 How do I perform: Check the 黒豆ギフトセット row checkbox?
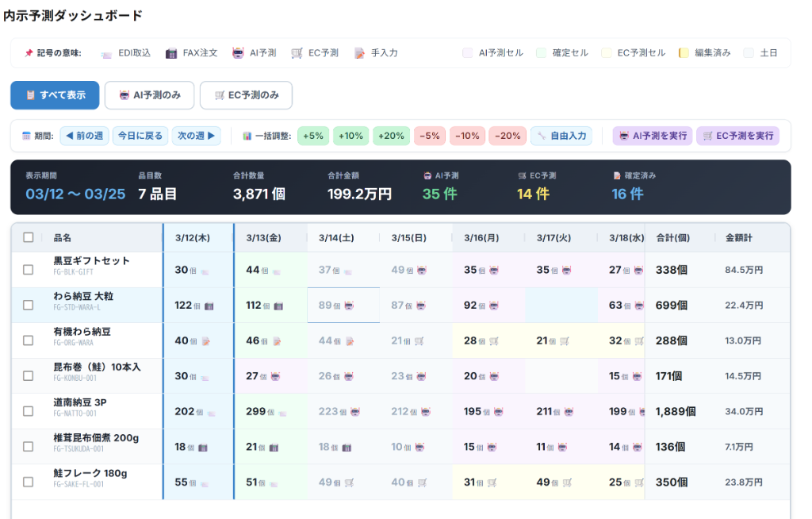click(29, 270)
